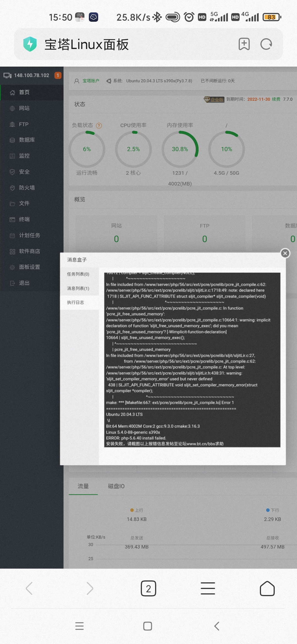Close the 消息盒子 dialog
The image size is (297, 644).
click(x=285, y=253)
